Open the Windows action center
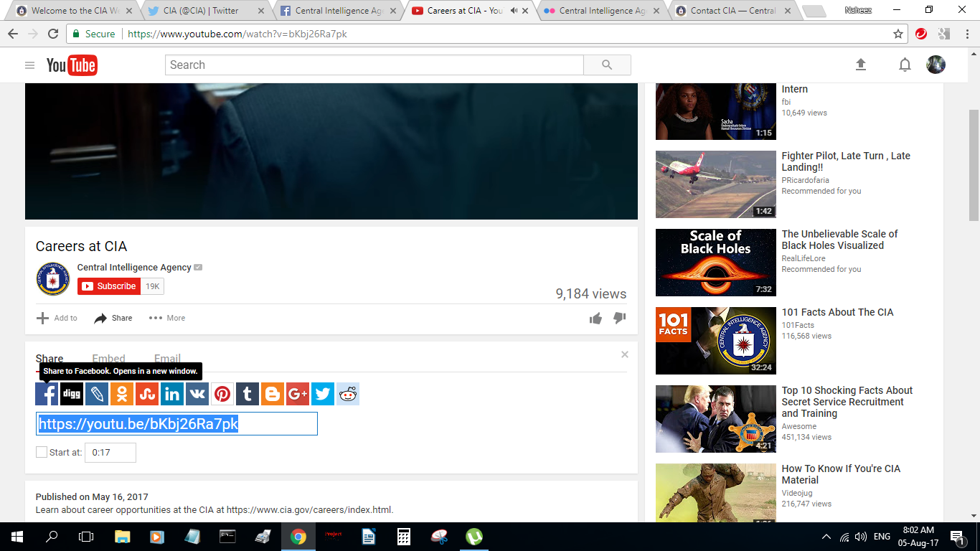Image resolution: width=980 pixels, height=551 pixels. pos(956,537)
